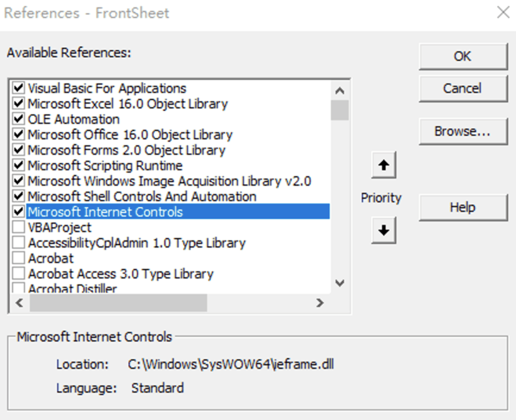Open Help for the References dialog
The width and height of the screenshot is (516, 420).
coord(463,207)
